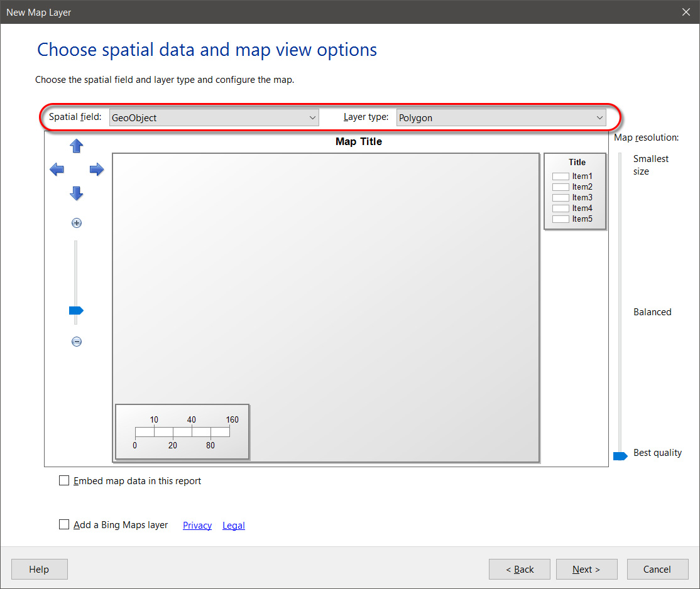Viewport: 700px width, 589px height.
Task: Click the zoom in plus icon
Action: [77, 223]
